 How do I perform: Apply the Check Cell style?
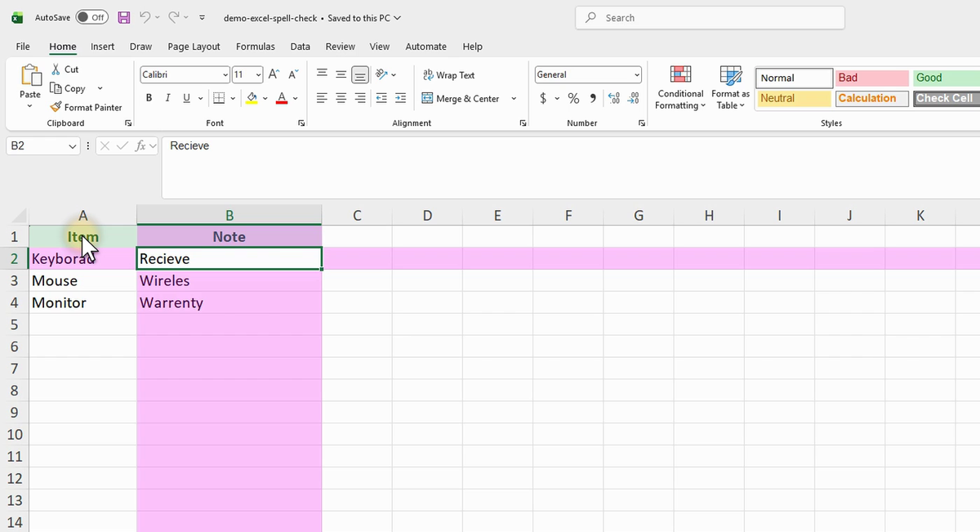pos(947,98)
